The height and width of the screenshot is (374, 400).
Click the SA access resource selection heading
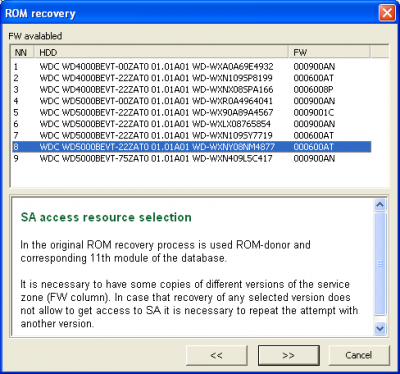[106, 217]
